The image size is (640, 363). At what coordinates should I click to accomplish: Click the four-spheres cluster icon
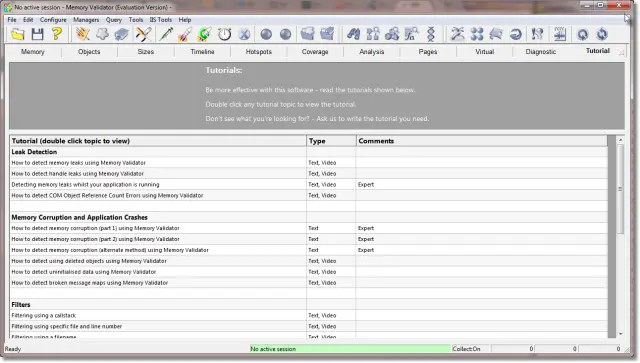pos(477,34)
